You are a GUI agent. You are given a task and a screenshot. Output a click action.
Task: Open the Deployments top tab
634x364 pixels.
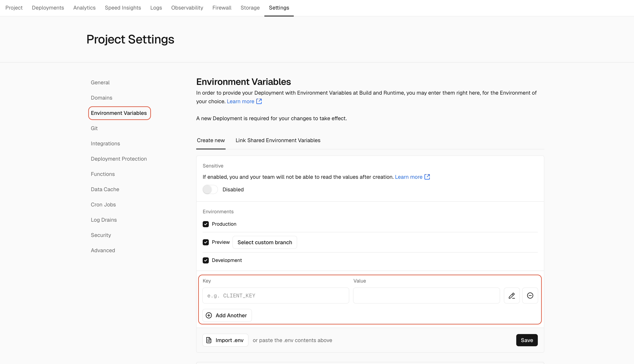(x=48, y=8)
